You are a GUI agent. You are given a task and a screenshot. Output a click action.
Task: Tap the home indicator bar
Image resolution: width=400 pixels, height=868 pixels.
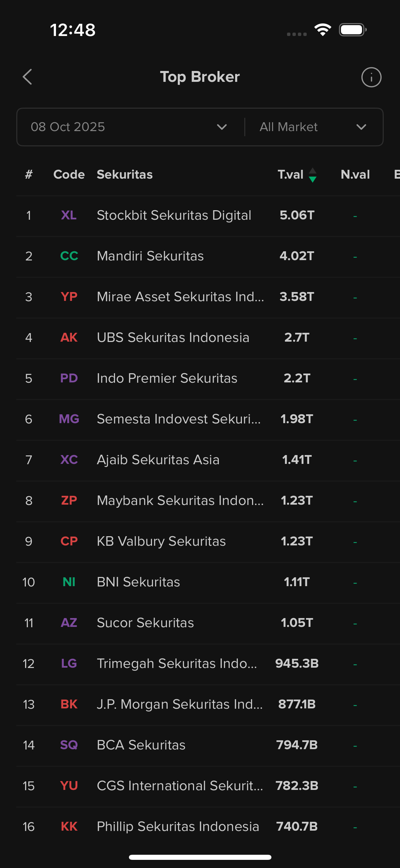point(200,857)
